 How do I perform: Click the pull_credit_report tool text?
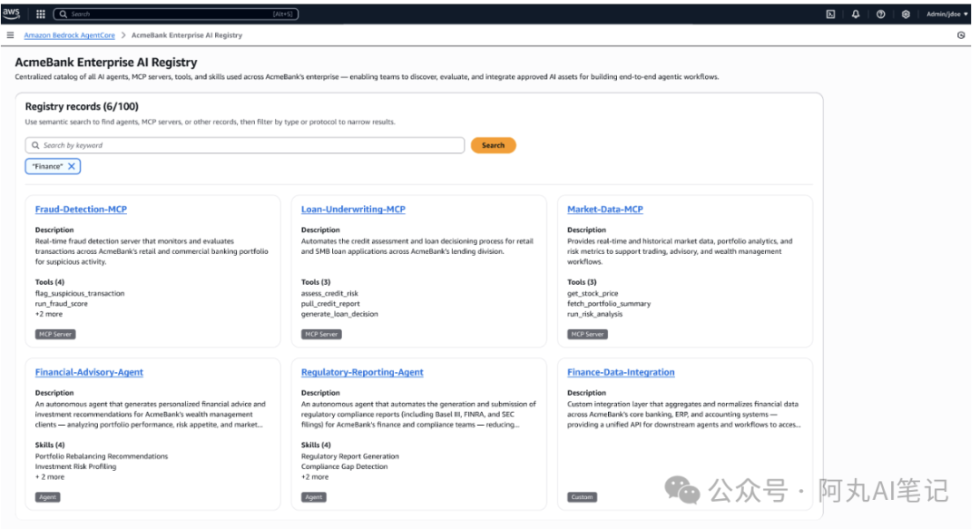pyautogui.click(x=330, y=304)
